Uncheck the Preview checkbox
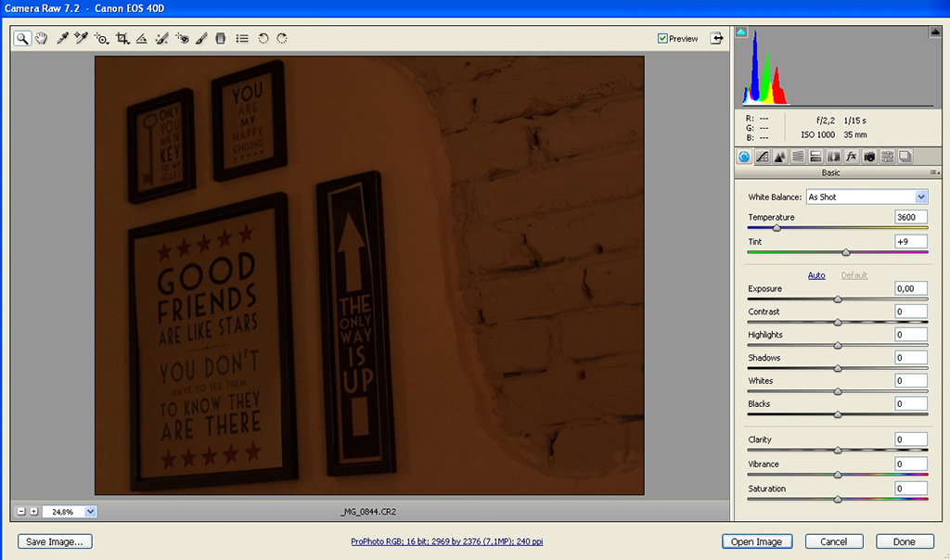This screenshot has width=950, height=560. (662, 39)
